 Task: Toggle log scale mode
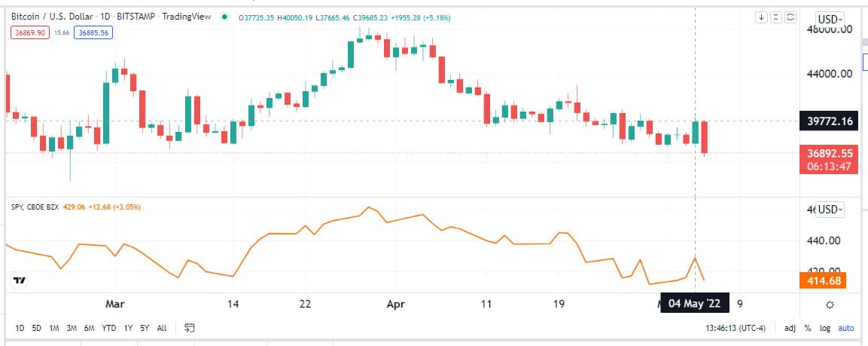pos(825,328)
